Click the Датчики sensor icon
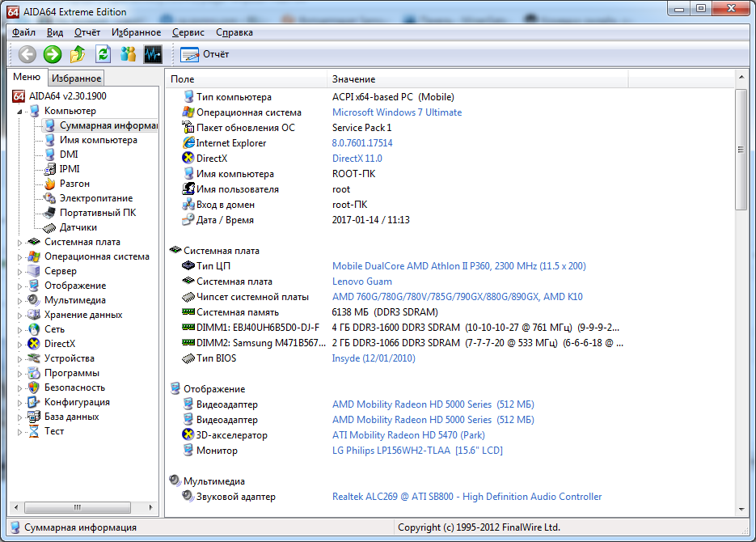The width and height of the screenshot is (756, 542). pos(50,227)
